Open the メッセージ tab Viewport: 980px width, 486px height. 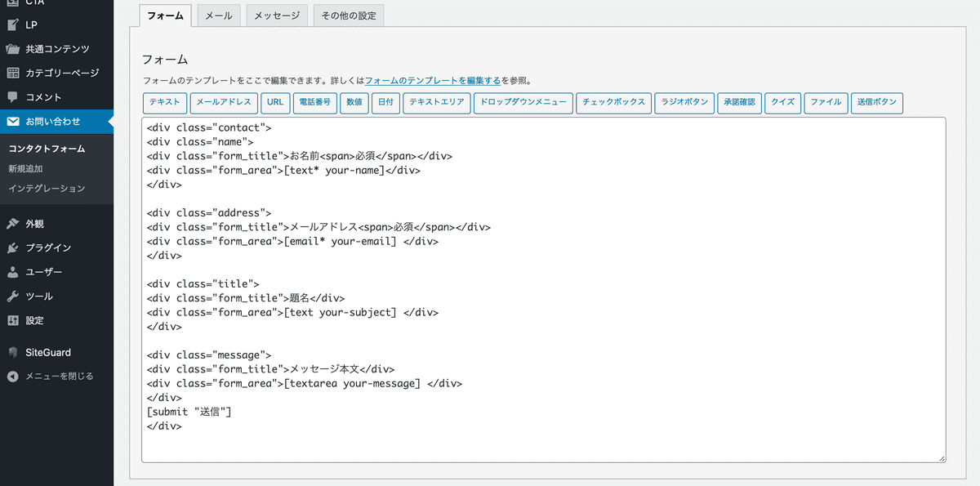tap(277, 16)
